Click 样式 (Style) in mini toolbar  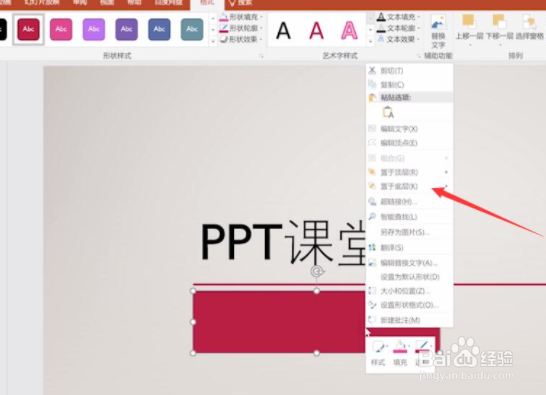point(379,353)
